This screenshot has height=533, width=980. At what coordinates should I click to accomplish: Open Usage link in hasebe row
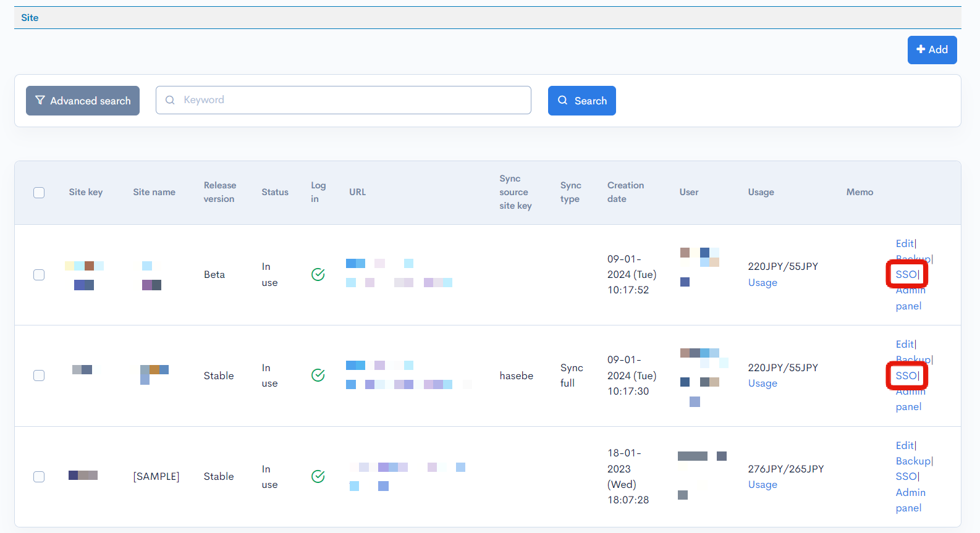click(x=762, y=383)
